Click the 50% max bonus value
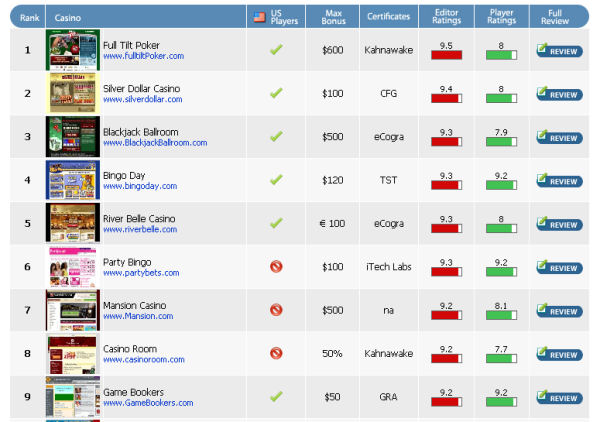 [x=332, y=354]
